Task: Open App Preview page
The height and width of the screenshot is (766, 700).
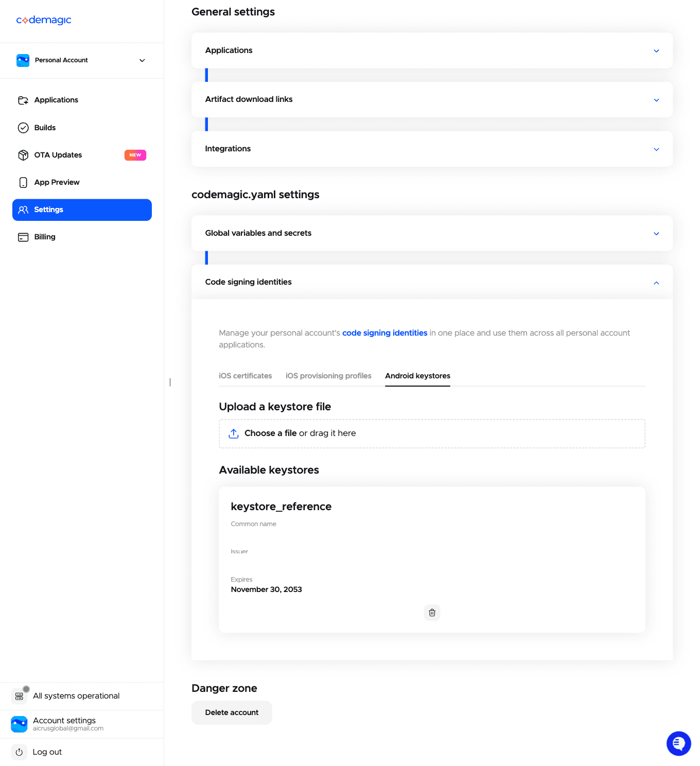Action: point(57,182)
